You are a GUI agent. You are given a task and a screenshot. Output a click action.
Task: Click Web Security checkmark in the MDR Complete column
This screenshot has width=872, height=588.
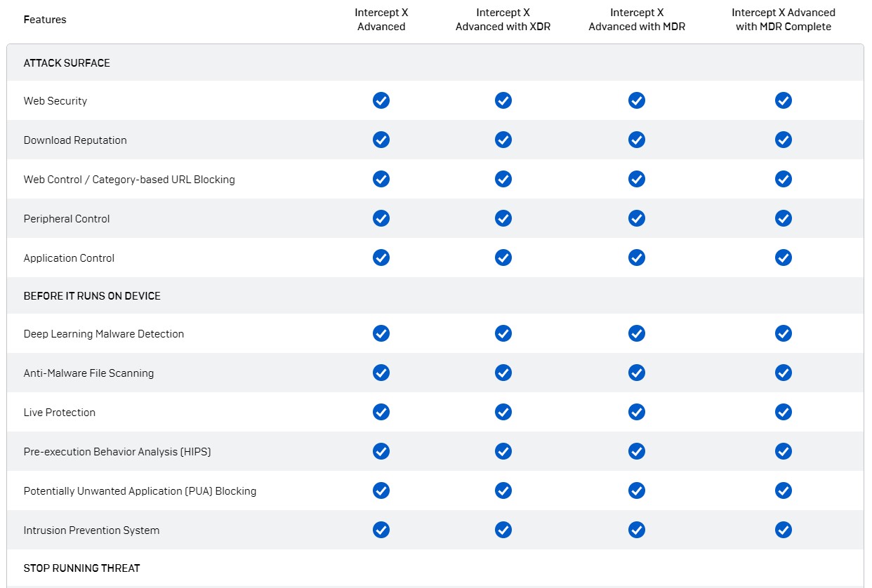pyautogui.click(x=784, y=100)
